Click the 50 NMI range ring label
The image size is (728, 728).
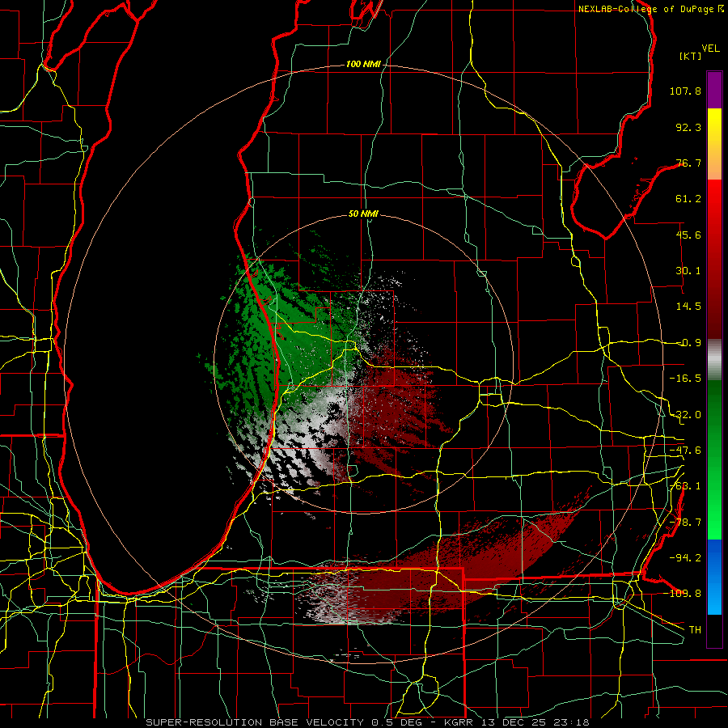[x=363, y=214]
